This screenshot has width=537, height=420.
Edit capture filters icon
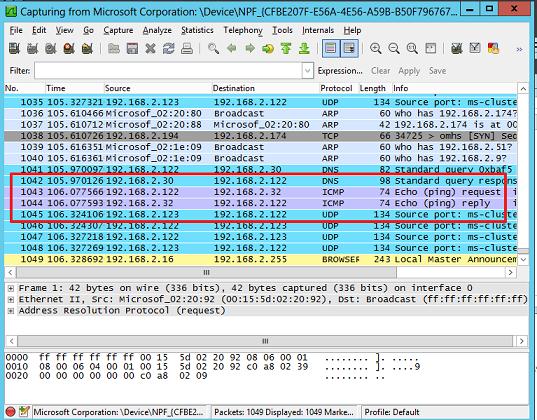click(x=457, y=49)
